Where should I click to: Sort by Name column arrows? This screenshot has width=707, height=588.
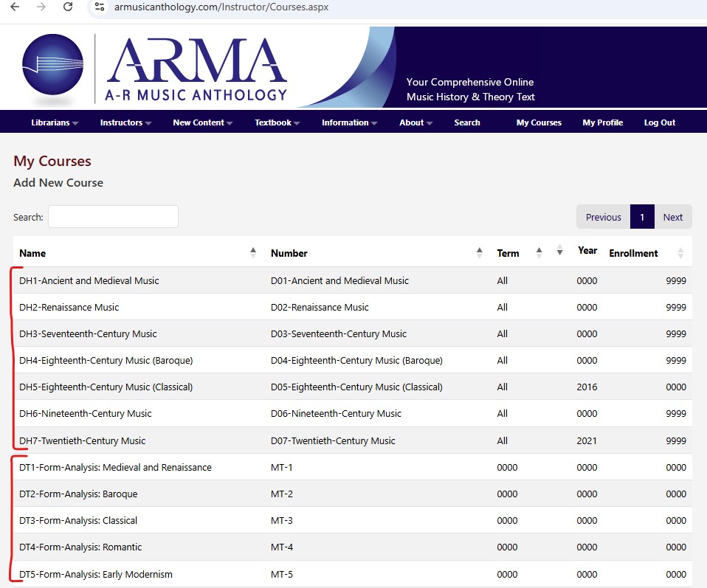click(x=253, y=252)
